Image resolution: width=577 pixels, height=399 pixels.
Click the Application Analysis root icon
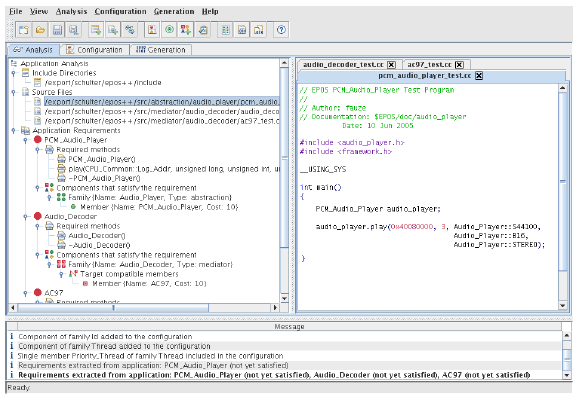pyautogui.click(x=14, y=63)
